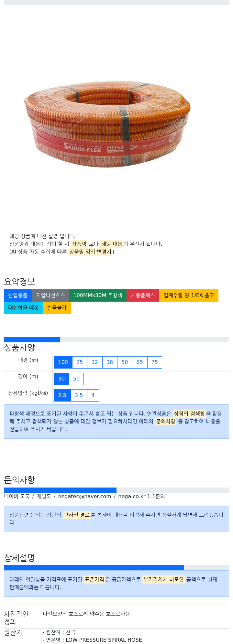233x644 pixels.
Task: Select the 산업용품 blue tag
Action: (18, 295)
